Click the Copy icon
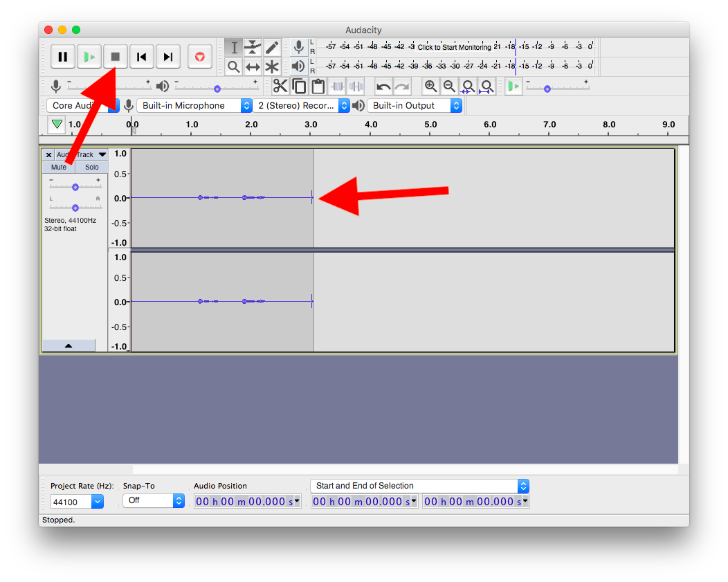The height and width of the screenshot is (582, 728). [x=299, y=87]
